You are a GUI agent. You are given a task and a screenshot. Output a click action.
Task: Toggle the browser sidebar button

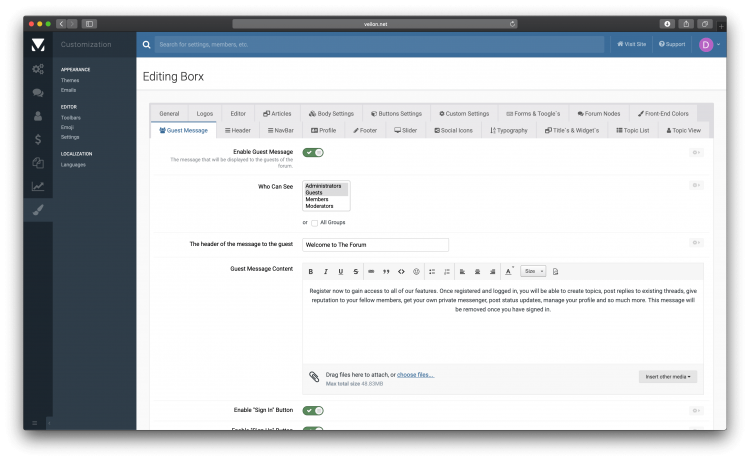(x=89, y=23)
